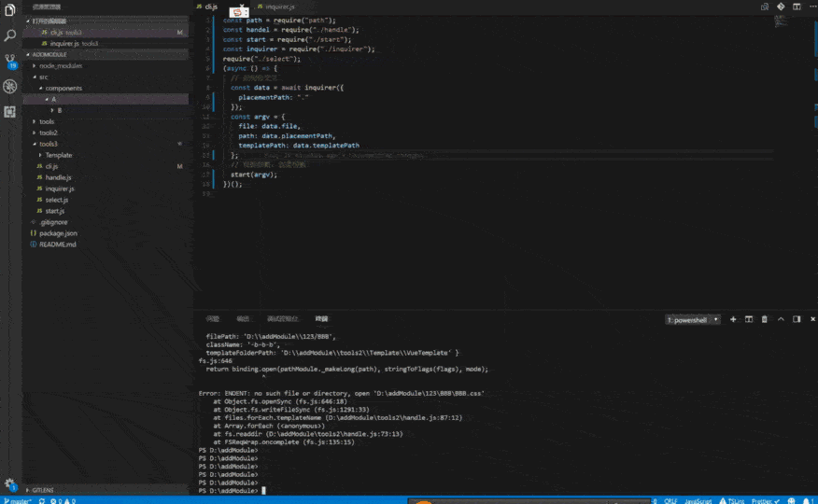Image resolution: width=818 pixels, height=504 pixels.
Task: Select inquirer.js in Open Editors list
Action: coord(106,43)
